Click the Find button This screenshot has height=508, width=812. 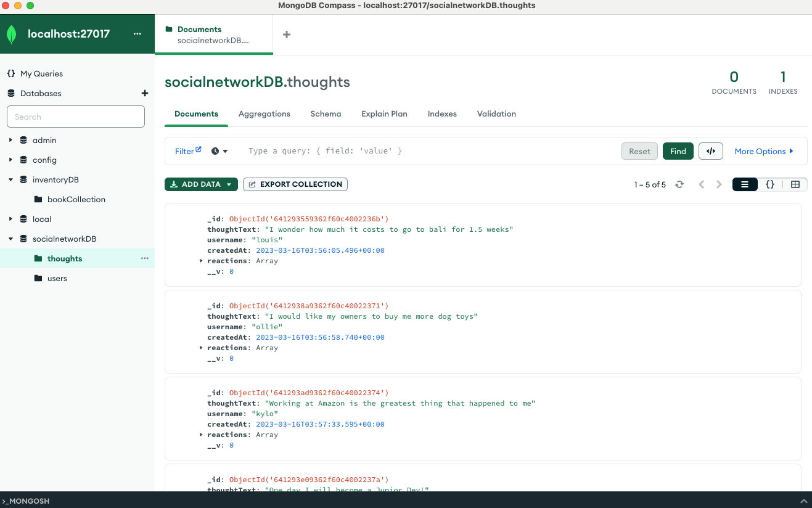click(678, 150)
